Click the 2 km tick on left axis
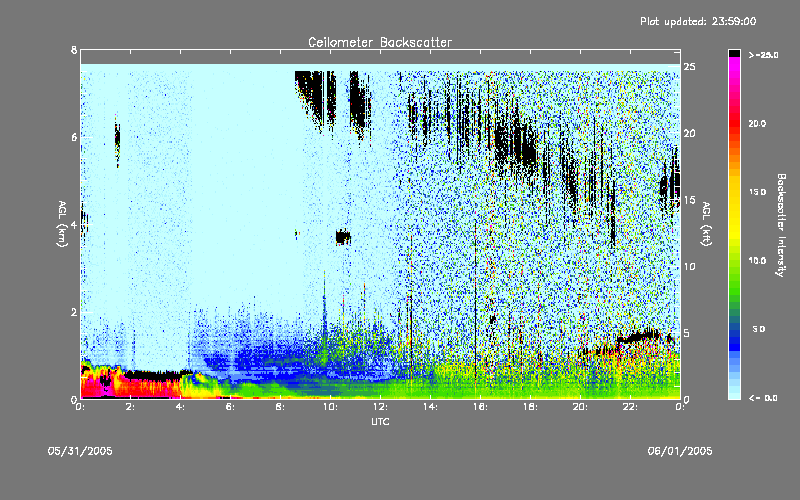Screen dimensions: 800x500 tap(74, 312)
